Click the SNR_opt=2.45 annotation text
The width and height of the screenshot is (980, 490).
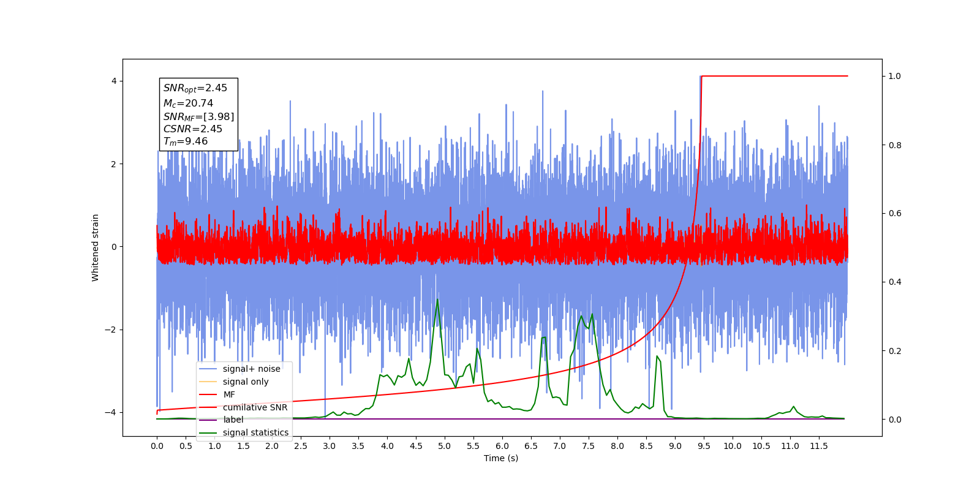click(195, 88)
